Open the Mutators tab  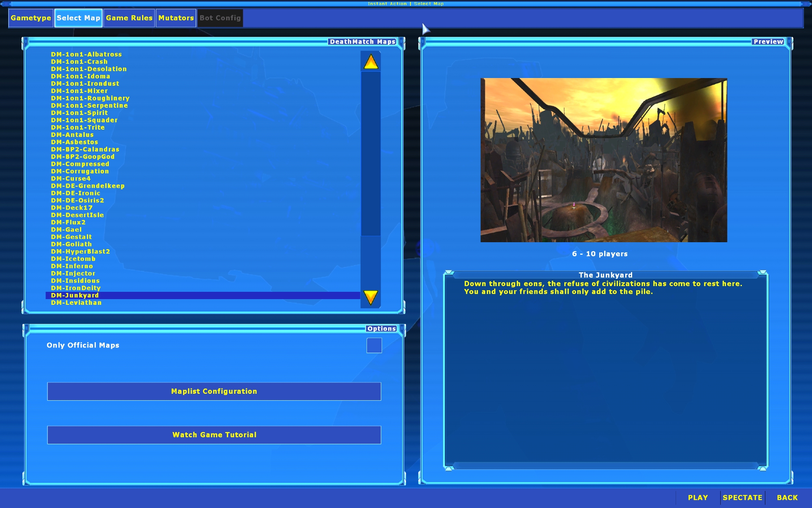pyautogui.click(x=176, y=18)
